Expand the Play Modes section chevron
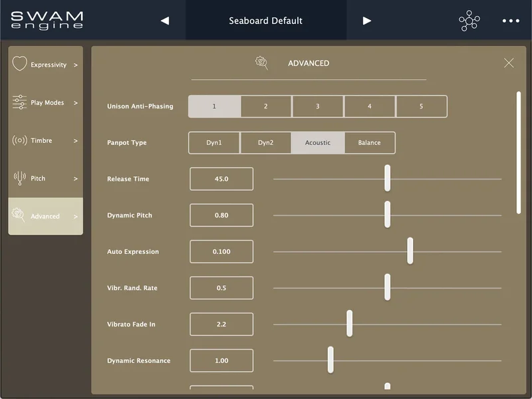 click(x=76, y=103)
